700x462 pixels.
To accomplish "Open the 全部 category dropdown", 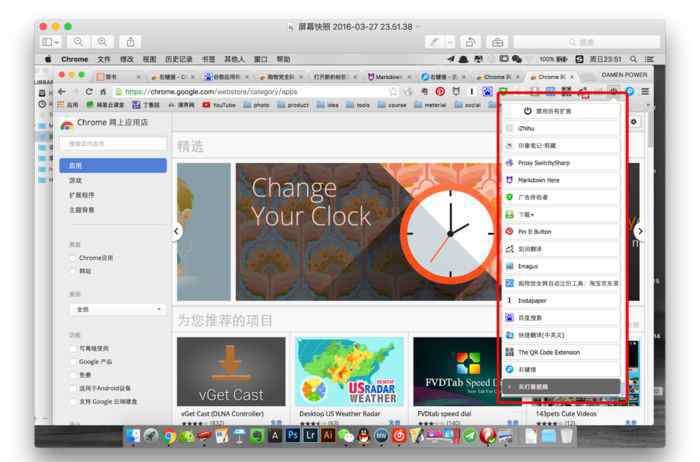I will 117,309.
